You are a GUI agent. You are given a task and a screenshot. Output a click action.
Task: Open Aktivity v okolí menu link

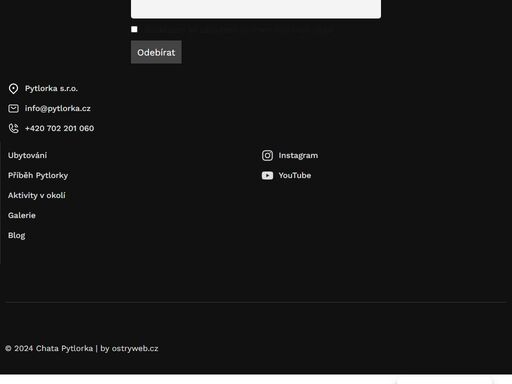37,195
